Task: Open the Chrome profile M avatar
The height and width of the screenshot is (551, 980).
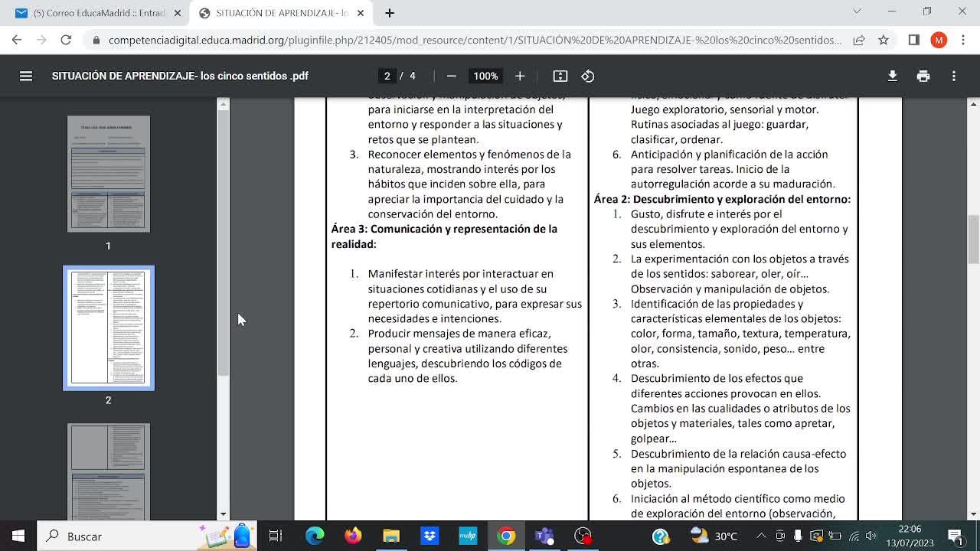Action: [x=939, y=40]
